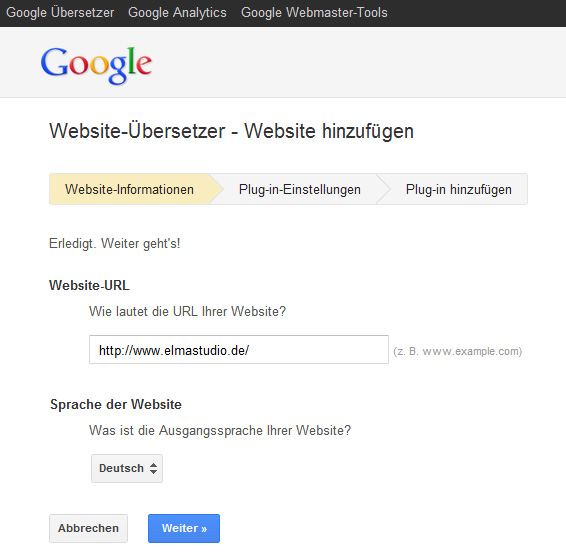566x558 pixels.
Task: Click the Sprache der Website label
Action: 116,405
